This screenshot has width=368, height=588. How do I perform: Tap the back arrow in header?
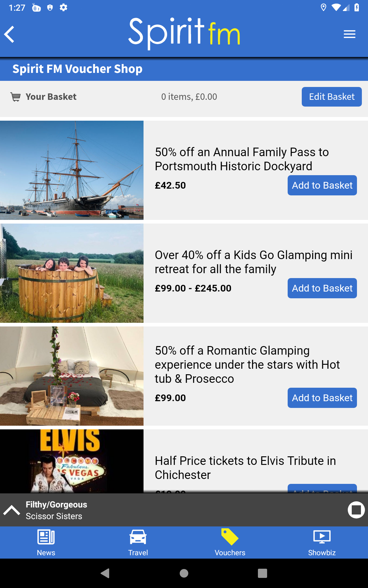tap(10, 34)
